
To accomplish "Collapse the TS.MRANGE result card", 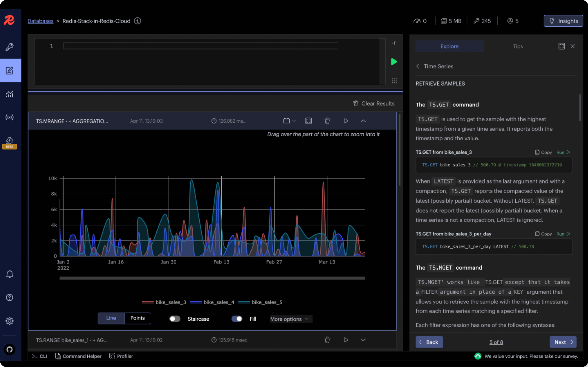I will 363,121.
